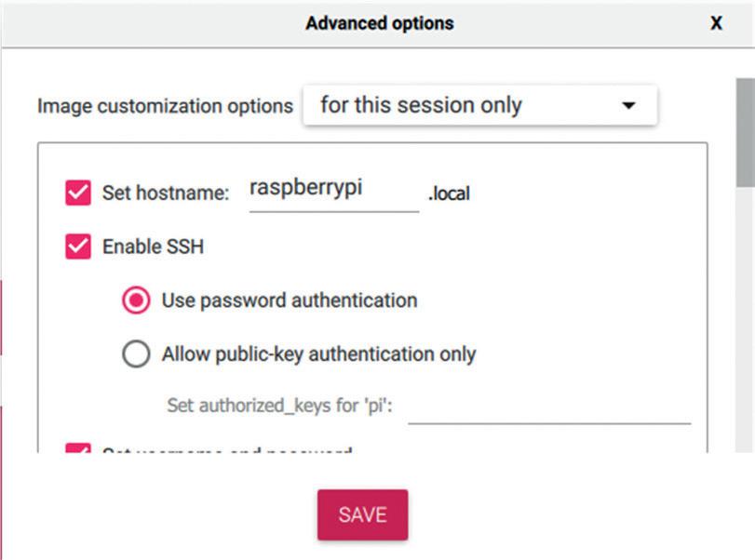Image resolution: width=755 pixels, height=560 pixels.
Task: Select the Use password authentication radio button
Action: [136, 300]
